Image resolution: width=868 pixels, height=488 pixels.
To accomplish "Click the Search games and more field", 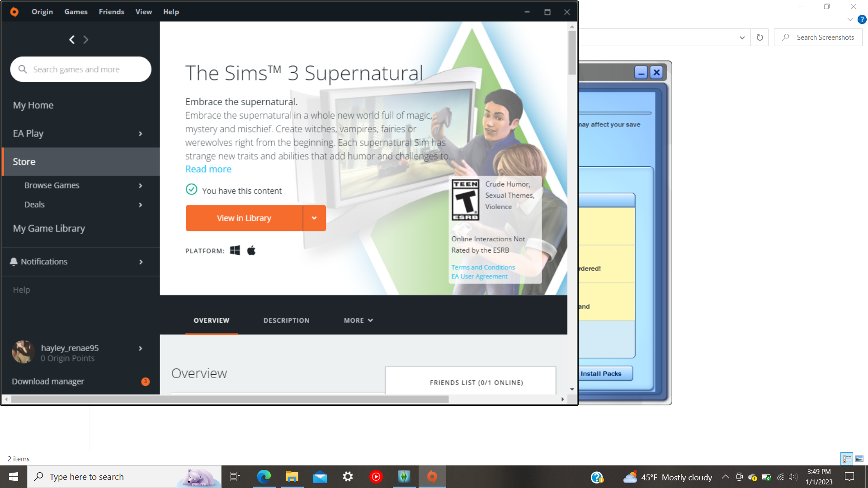I will pyautogui.click(x=81, y=70).
